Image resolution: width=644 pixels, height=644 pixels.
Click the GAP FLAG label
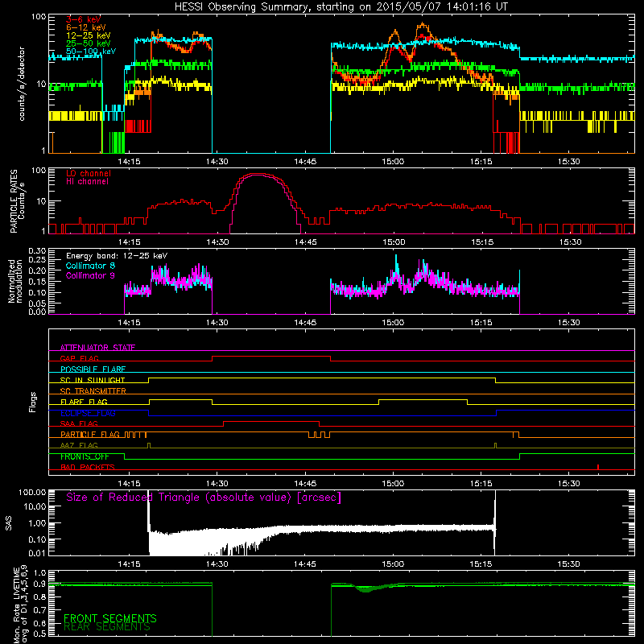(x=79, y=358)
